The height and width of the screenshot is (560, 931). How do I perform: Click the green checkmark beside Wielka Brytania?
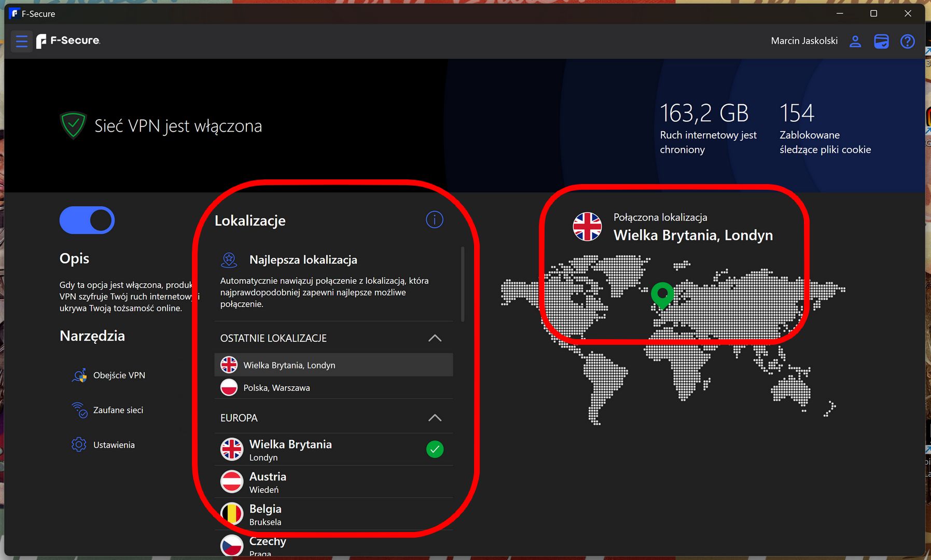435,449
